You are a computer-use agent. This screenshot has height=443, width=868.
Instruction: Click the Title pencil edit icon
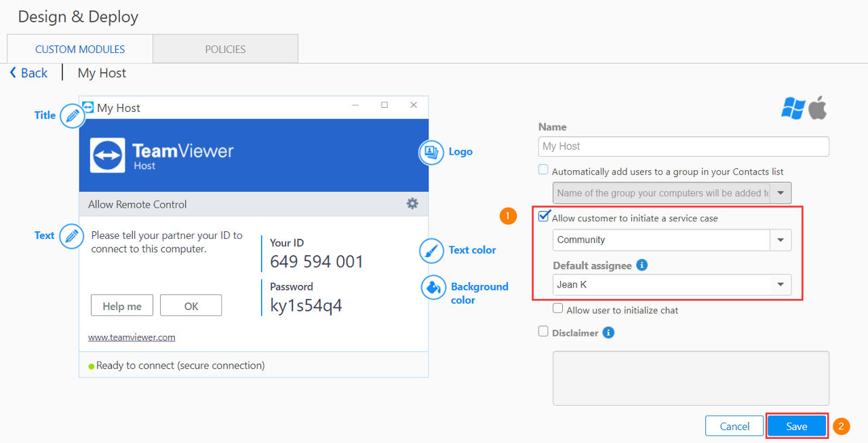(73, 116)
